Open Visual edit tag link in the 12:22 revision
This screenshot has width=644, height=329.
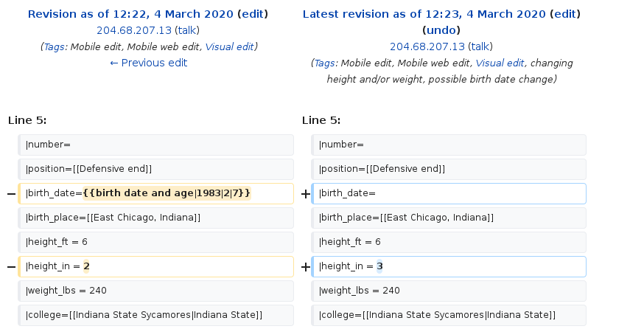[x=229, y=47]
